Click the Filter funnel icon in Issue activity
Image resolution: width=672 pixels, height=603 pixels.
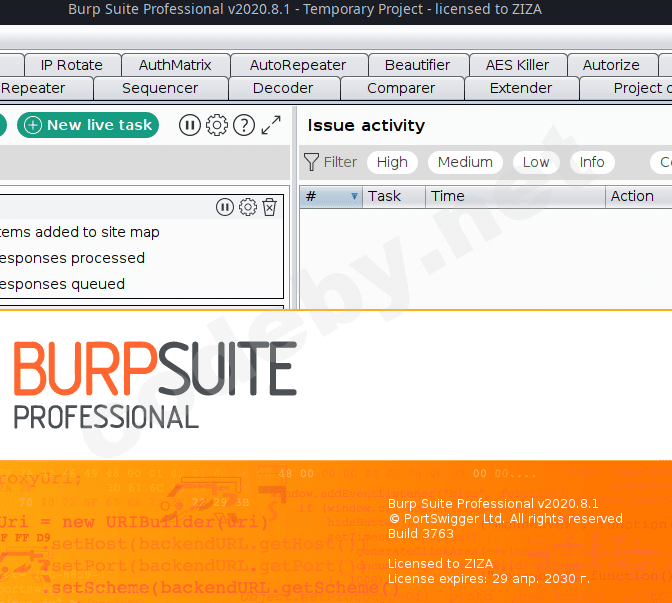[x=312, y=162]
